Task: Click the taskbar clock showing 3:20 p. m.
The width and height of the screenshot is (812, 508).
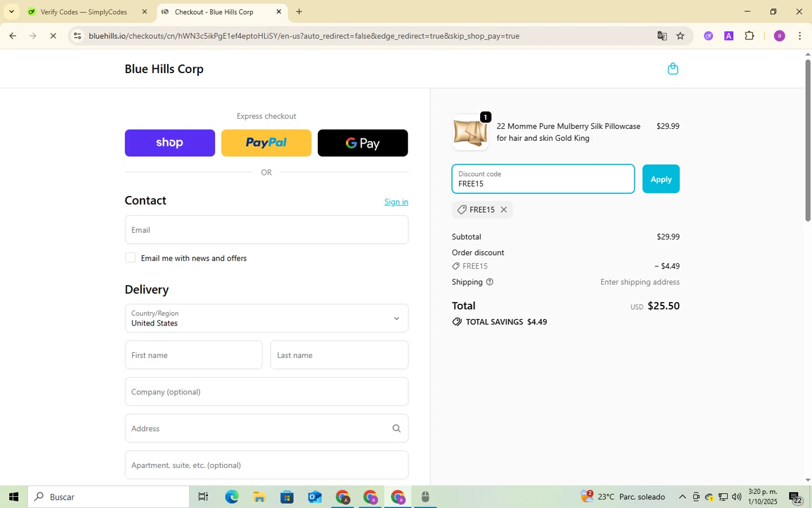Action: pyautogui.click(x=763, y=497)
